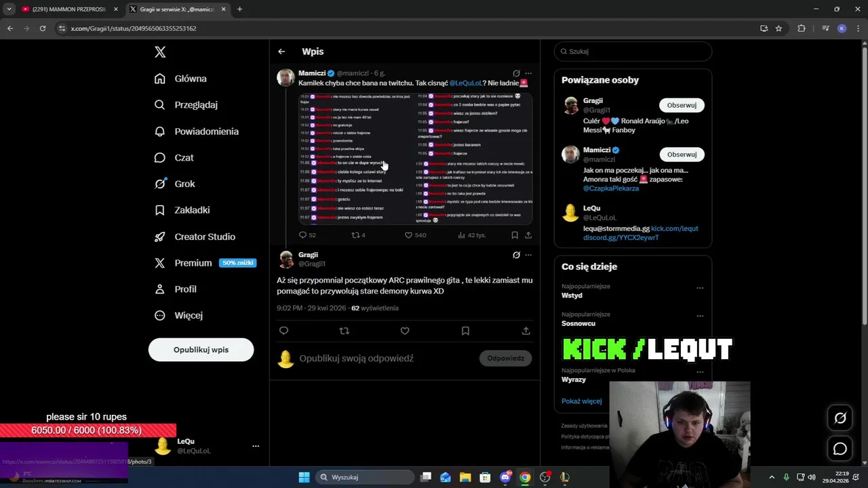Open the tab search dropdown arrow
Image resolution: width=868 pixels, height=488 pixels.
tap(9, 9)
